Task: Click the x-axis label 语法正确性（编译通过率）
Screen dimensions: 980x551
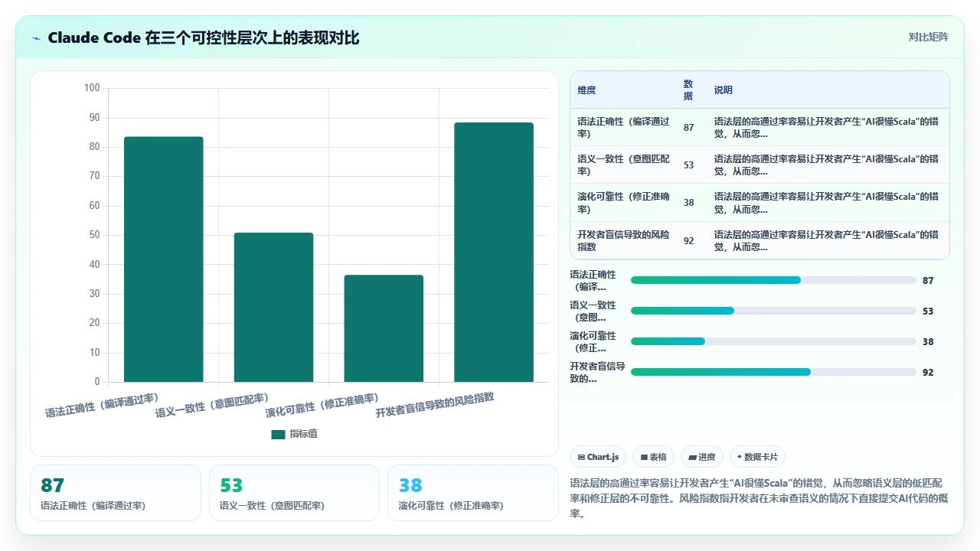Action: click(102, 406)
